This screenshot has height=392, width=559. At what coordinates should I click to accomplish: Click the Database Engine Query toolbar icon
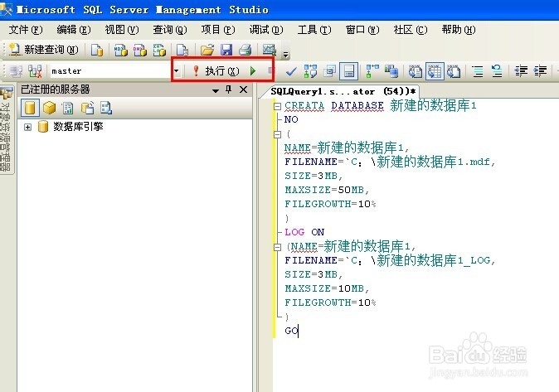click(96, 50)
